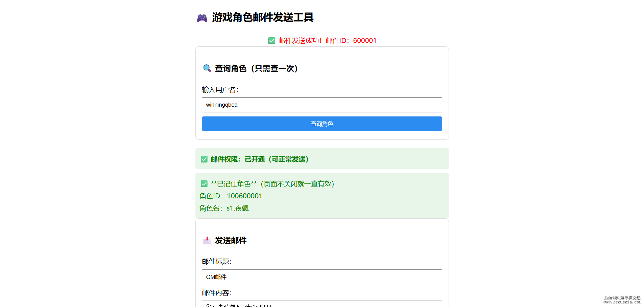Click the check icon beside 已记住角色
644x307 pixels.
(204, 184)
